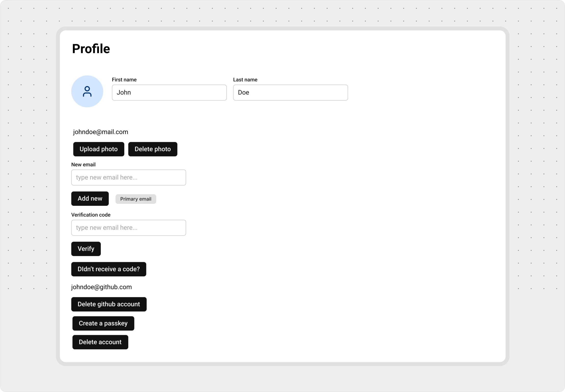Focus the New email input field

tap(128, 178)
